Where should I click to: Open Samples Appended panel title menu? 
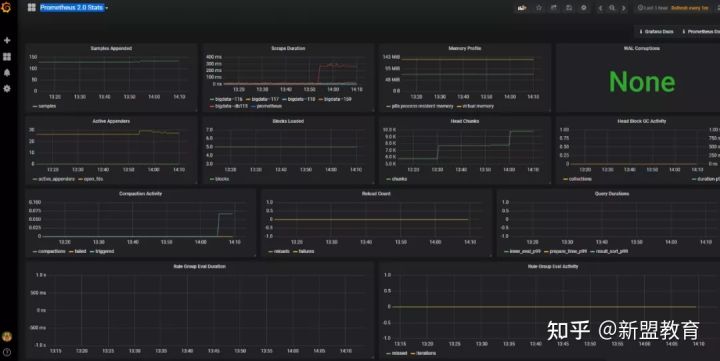click(111, 48)
